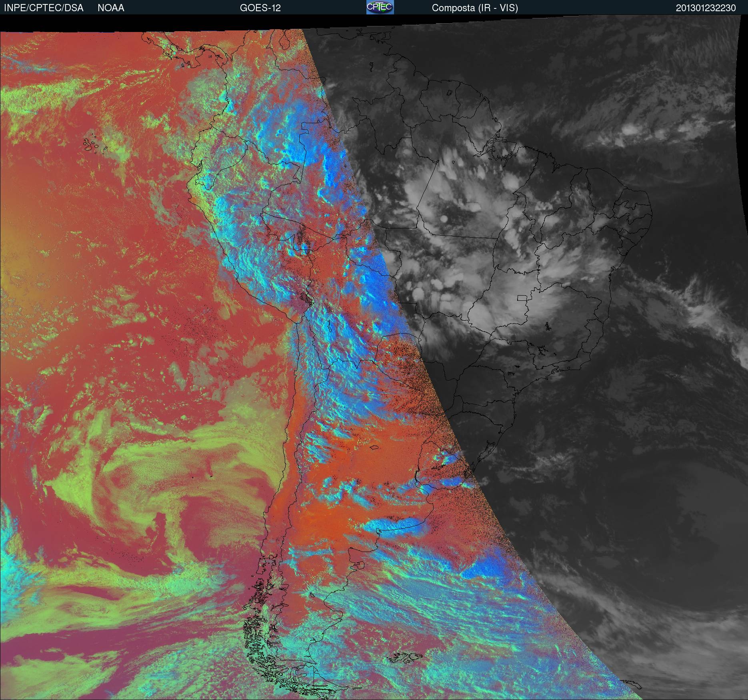Viewport: 748px width, 700px height.
Task: Click the timestamp 201301232230
Action: (x=706, y=8)
